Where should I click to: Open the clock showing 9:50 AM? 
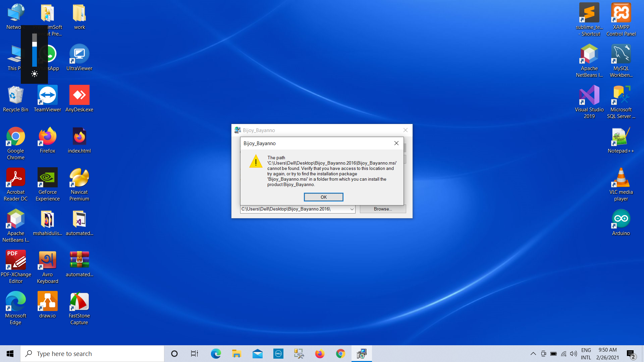click(x=607, y=354)
